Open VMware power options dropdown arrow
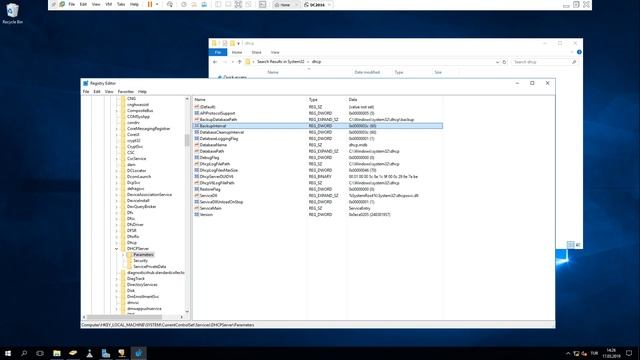Image resolution: width=640 pixels, height=360 pixels. 157,4
